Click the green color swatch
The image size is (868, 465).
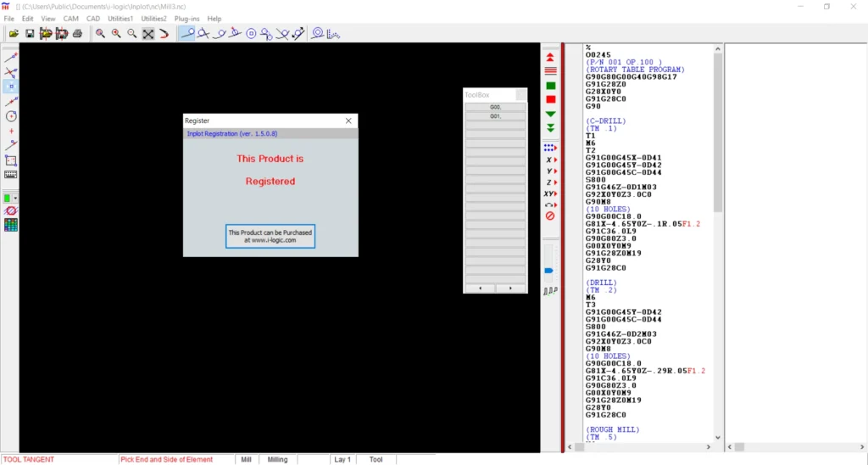(x=8, y=198)
